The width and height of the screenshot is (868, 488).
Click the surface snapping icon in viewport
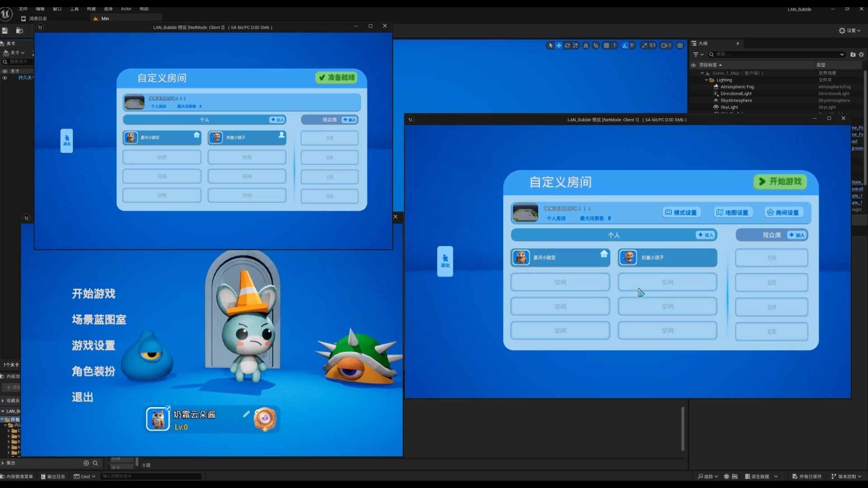click(x=596, y=45)
